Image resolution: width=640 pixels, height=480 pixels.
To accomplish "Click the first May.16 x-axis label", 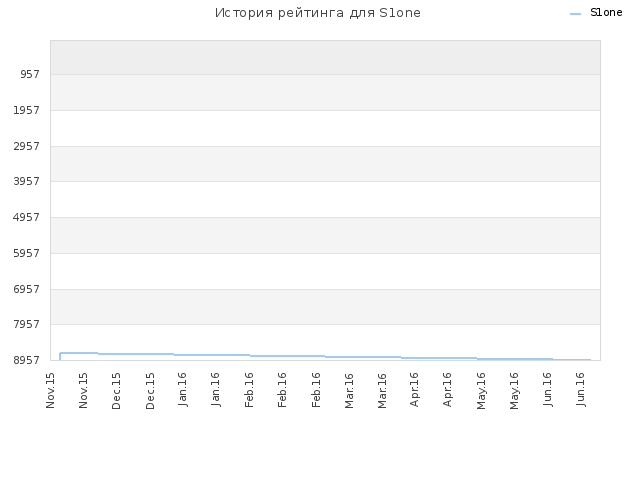I will pos(481,391).
